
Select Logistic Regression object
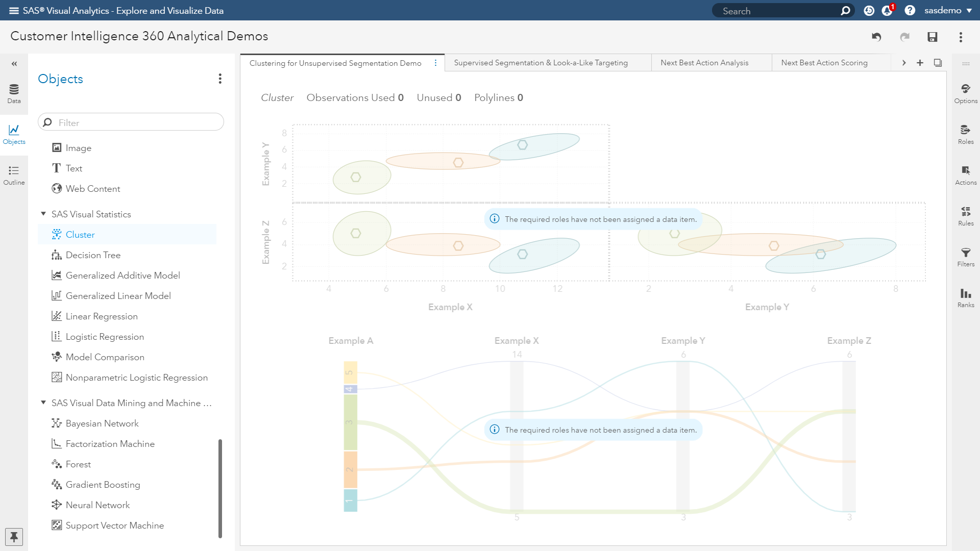105,337
